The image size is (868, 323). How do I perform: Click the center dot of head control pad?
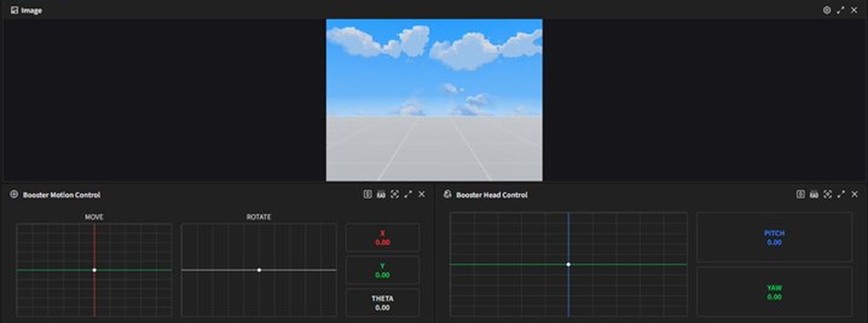568,264
